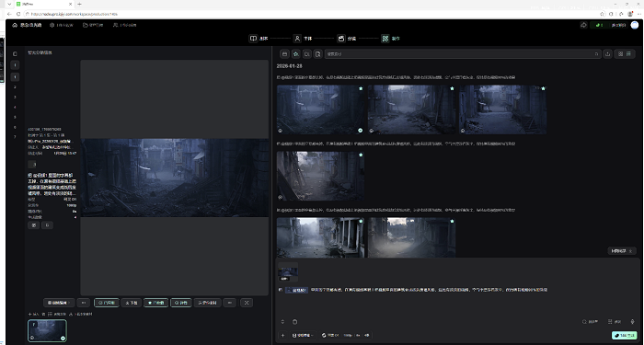Toggle star on first generated street image
This screenshot has width=644, height=345.
[x=361, y=88]
